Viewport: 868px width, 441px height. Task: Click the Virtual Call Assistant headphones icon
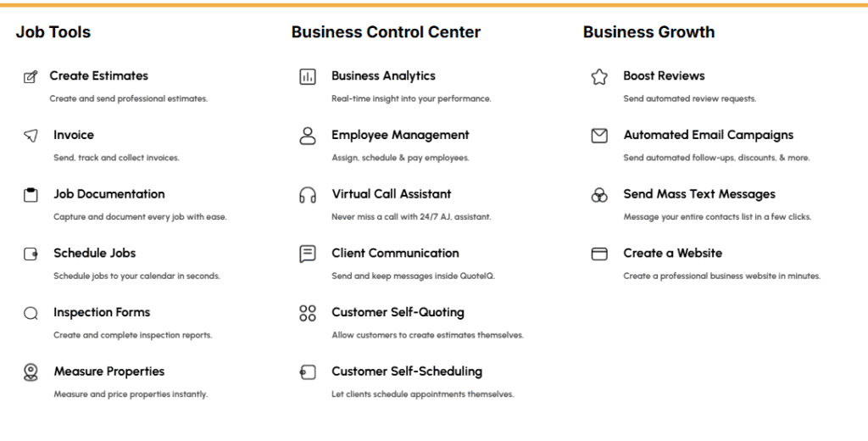(307, 195)
